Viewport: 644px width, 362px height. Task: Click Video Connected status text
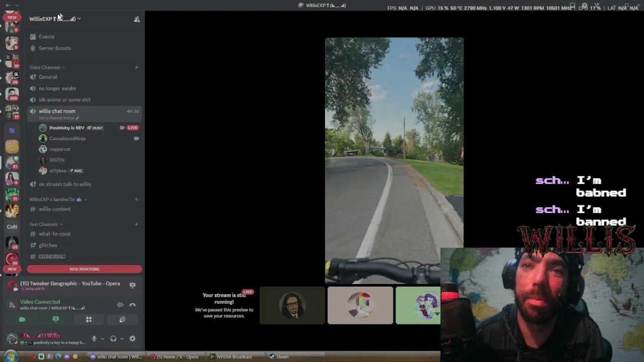[40, 302]
